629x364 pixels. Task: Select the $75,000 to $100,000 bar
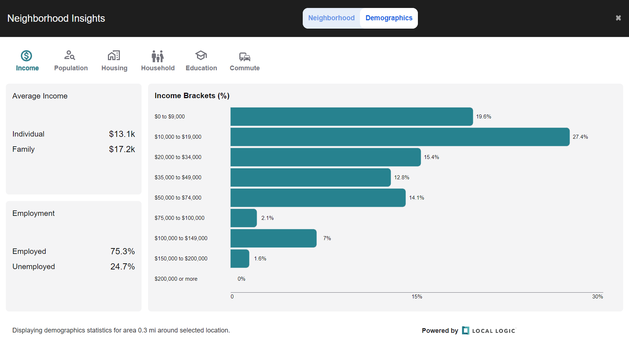tap(243, 218)
